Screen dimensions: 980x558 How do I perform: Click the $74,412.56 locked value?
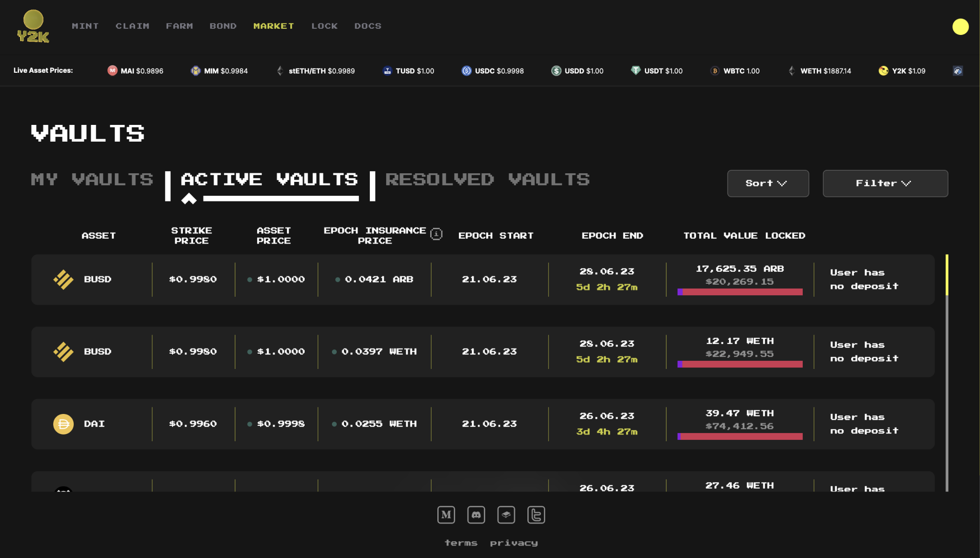[739, 426]
